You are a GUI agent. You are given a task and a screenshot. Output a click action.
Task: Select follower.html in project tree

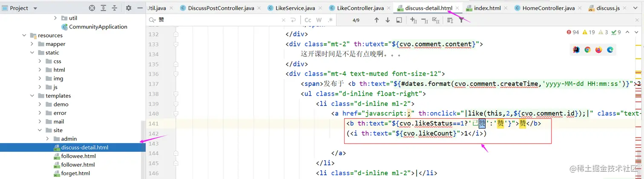point(74,165)
